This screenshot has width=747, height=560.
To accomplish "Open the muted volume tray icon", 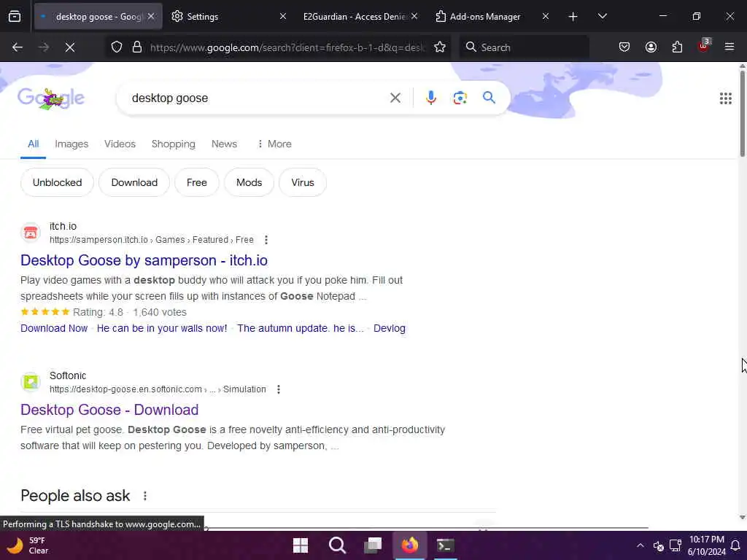I will (x=659, y=545).
